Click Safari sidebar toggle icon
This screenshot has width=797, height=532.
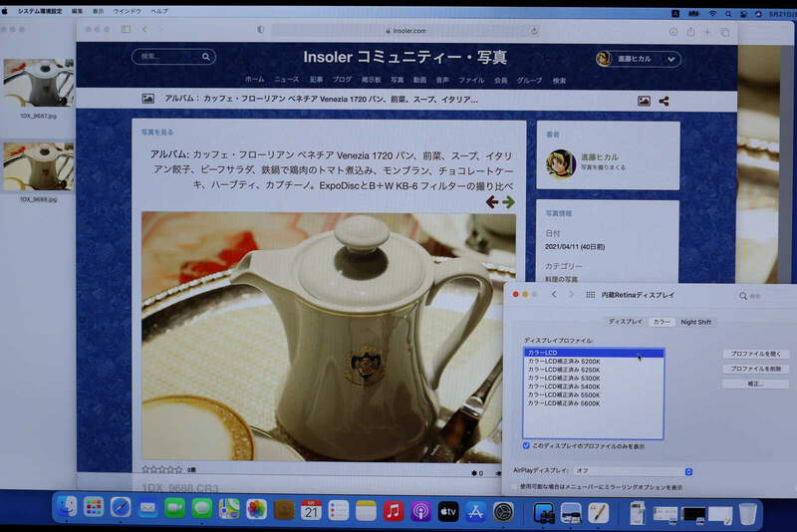126,30
